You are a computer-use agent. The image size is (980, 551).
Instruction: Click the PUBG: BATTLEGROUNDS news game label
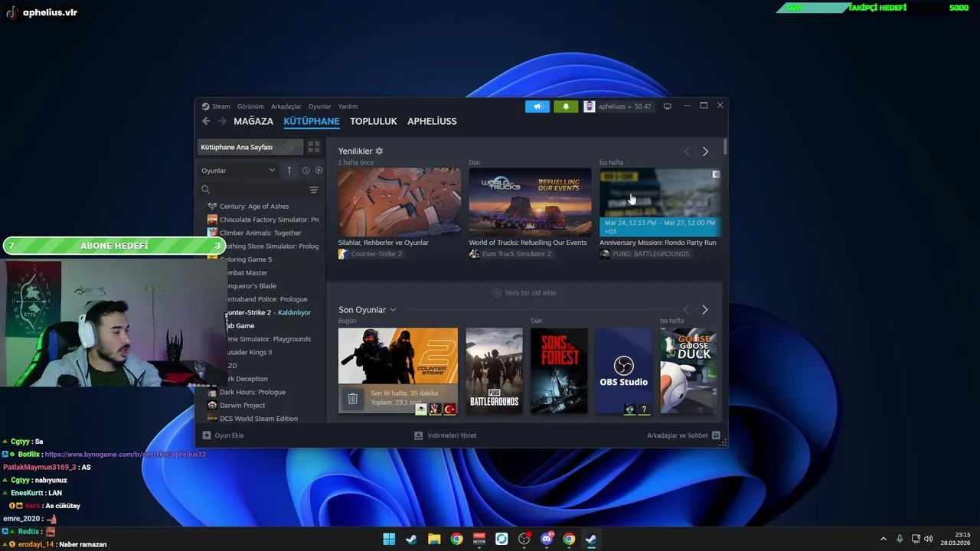click(651, 254)
